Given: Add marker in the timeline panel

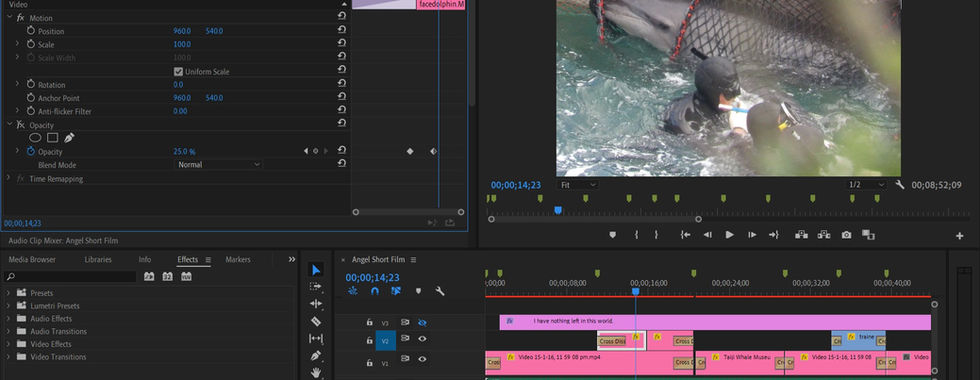Looking at the screenshot, I should click(x=418, y=291).
